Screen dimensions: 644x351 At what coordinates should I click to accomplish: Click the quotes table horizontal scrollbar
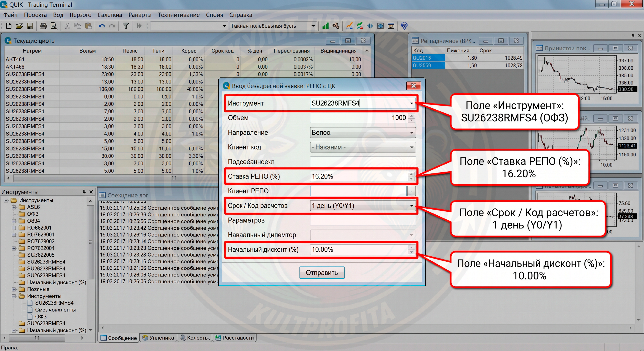(x=174, y=178)
